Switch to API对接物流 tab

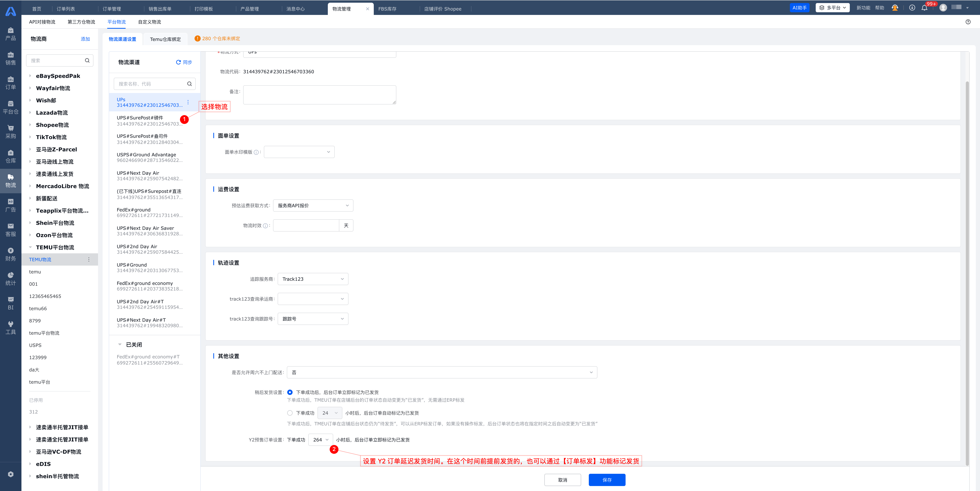point(42,22)
